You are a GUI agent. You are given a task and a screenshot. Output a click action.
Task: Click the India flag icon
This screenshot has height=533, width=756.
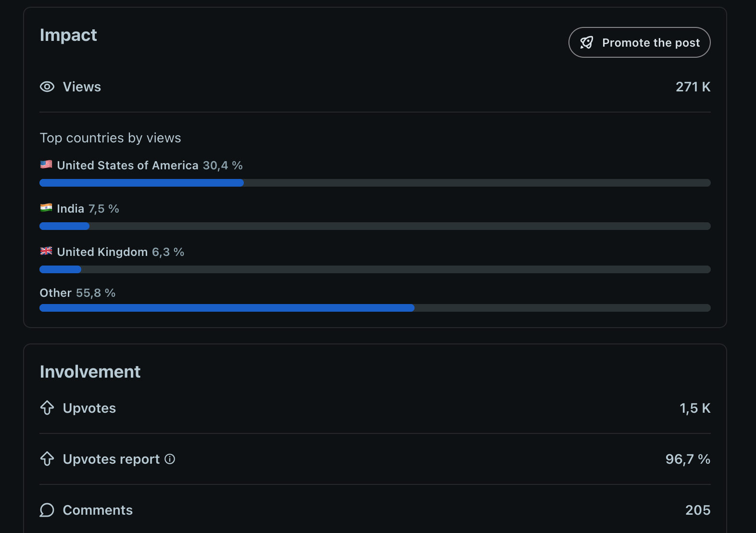46,208
